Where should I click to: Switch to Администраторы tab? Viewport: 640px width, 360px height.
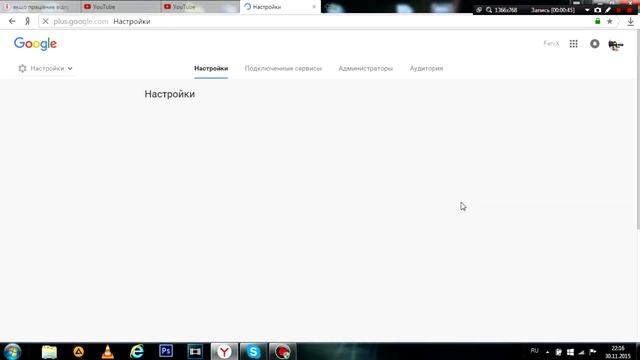366,69
